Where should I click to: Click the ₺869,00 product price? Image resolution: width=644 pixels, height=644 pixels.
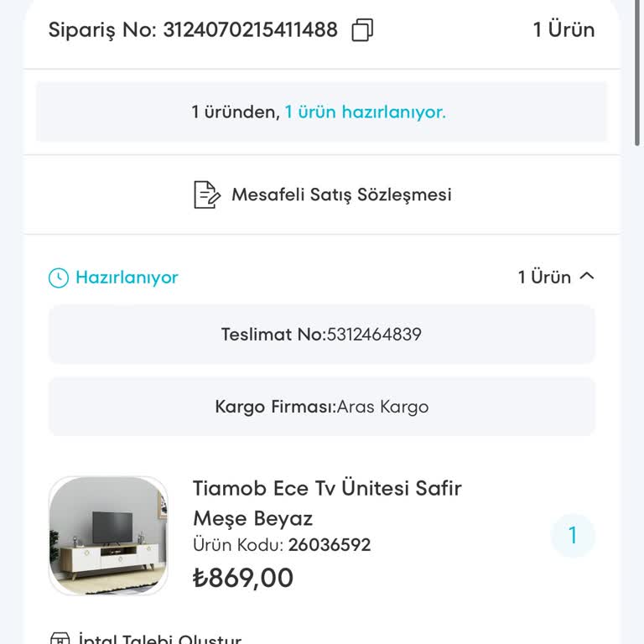(243, 578)
